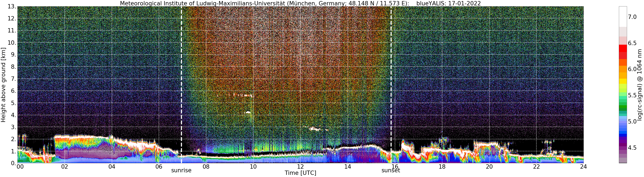
Task: Click the time axis tick label 22
Action: click(536, 166)
